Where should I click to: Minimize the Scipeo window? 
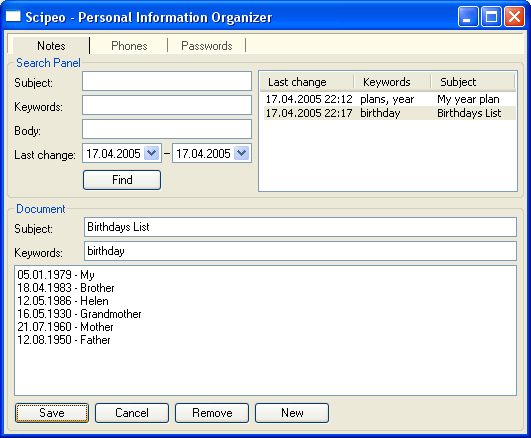[468, 17]
